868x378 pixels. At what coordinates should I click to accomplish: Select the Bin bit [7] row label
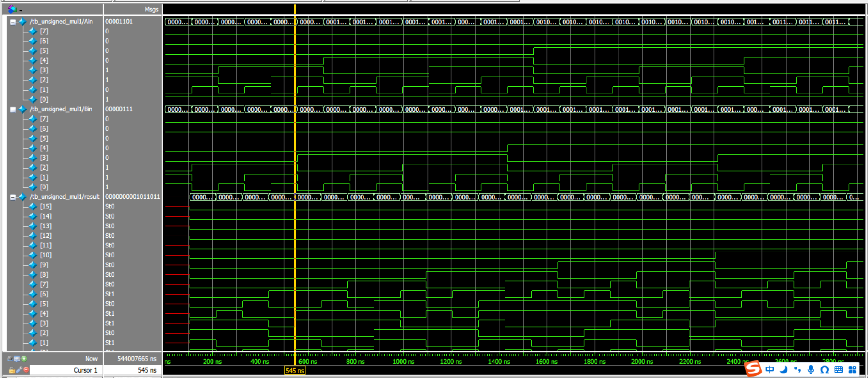coord(44,119)
